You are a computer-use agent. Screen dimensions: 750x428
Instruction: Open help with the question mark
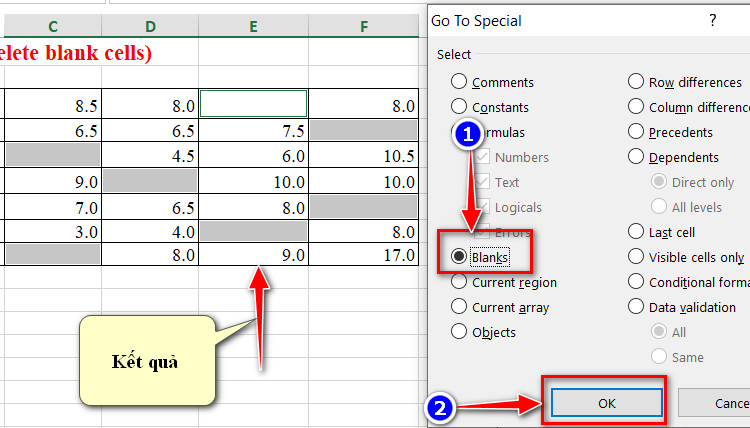point(713,20)
